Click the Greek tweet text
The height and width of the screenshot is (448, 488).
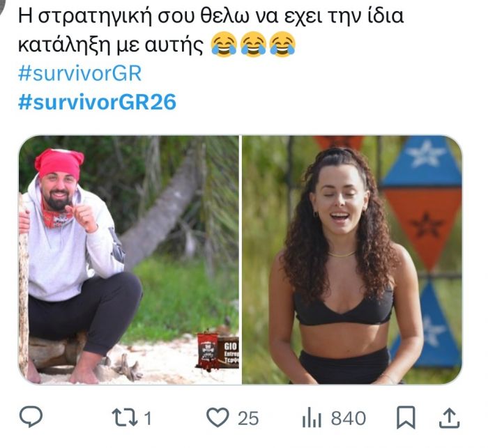point(211,30)
